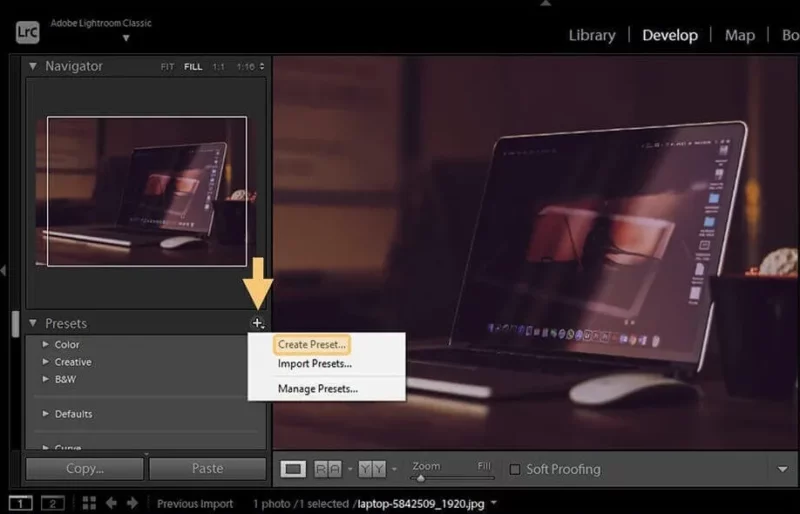The image size is (800, 514).
Task: Expand the B&W preset group
Action: [x=45, y=379]
